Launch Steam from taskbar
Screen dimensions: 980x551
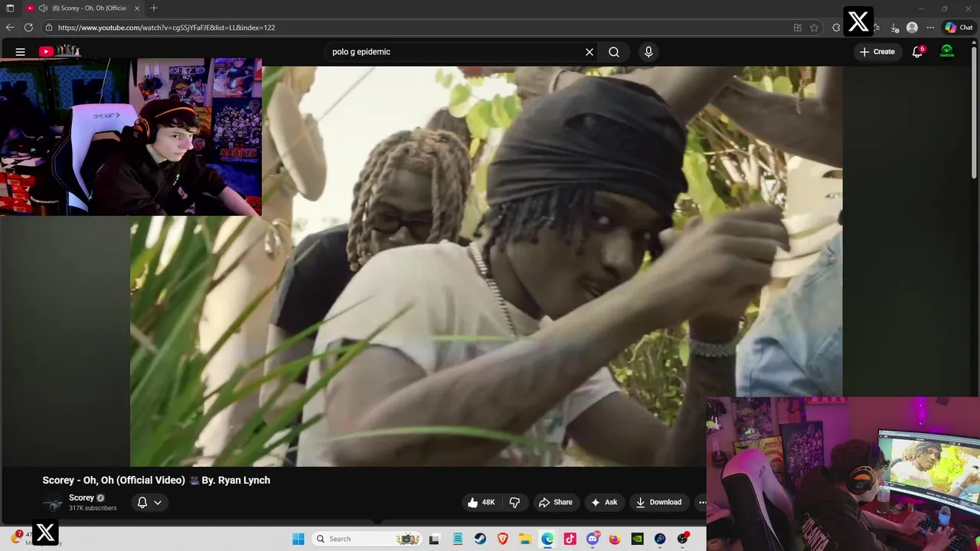tap(480, 539)
